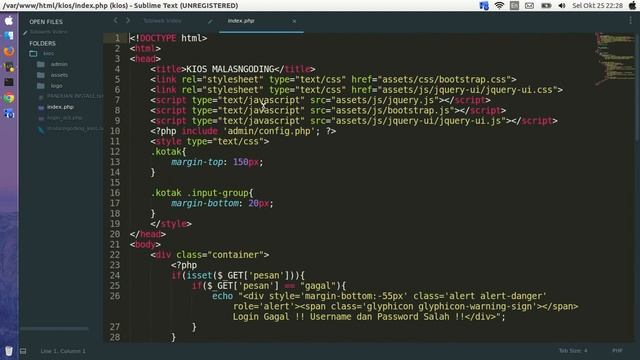
Task: Open the Apple session menu at the top right
Action: [x=632, y=6]
